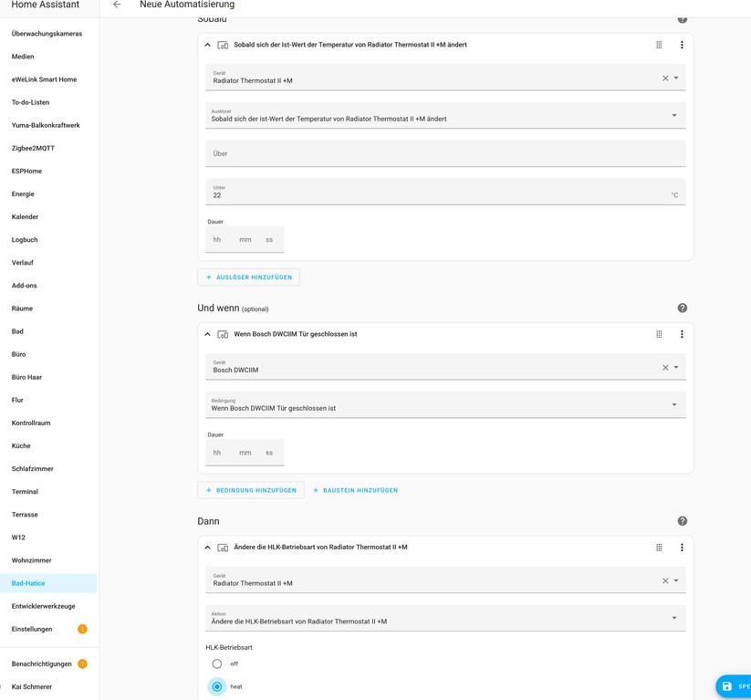Open Zigbee2MQTT from the sidebar

(32, 148)
